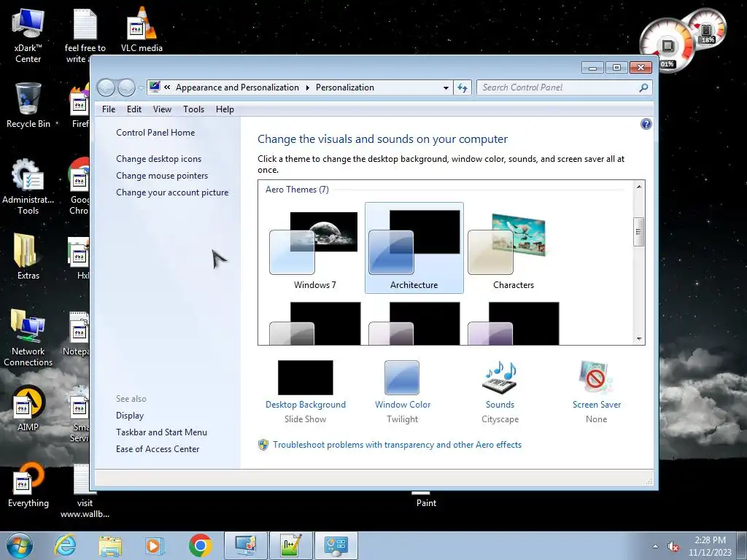The width and height of the screenshot is (747, 560).
Task: Open the Screen Saver link
Action: pyautogui.click(x=597, y=405)
